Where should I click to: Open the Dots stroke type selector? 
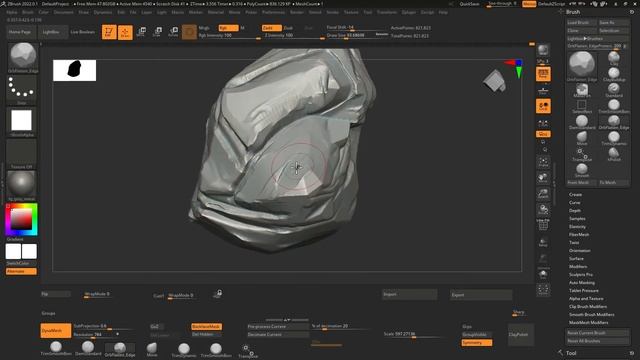tap(22, 89)
